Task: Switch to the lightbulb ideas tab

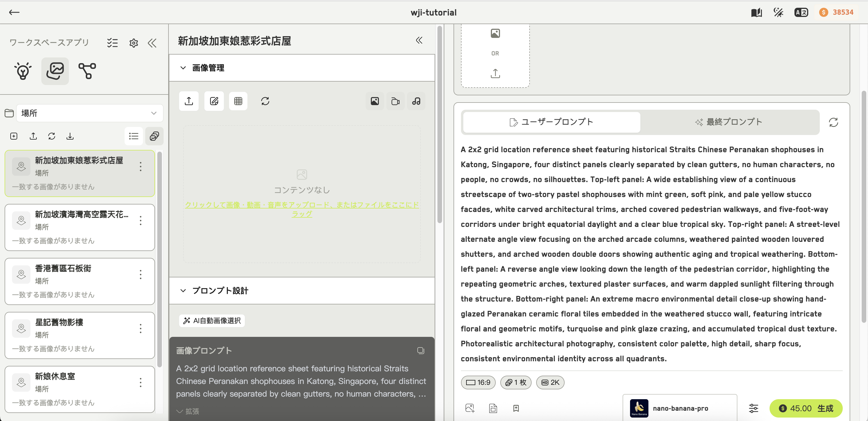Action: coord(23,71)
